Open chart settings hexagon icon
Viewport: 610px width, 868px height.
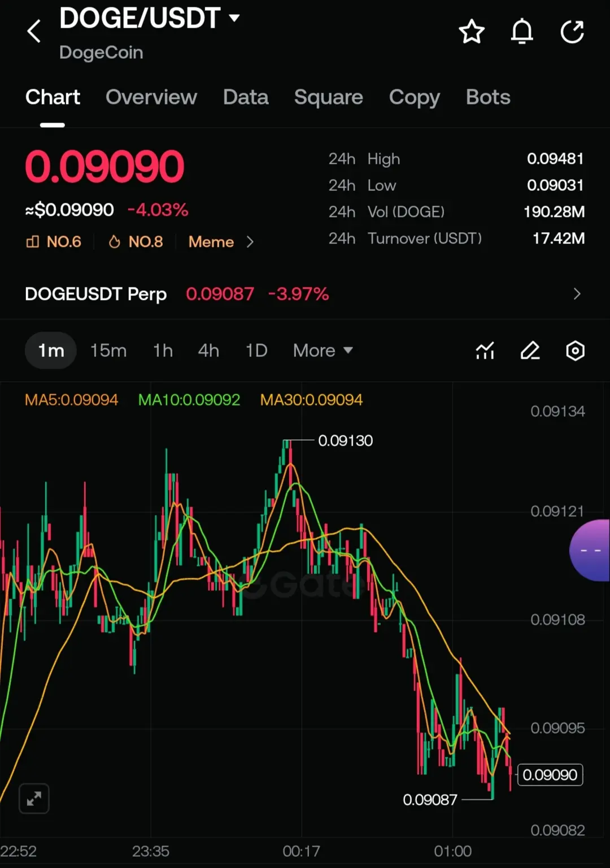pyautogui.click(x=575, y=351)
